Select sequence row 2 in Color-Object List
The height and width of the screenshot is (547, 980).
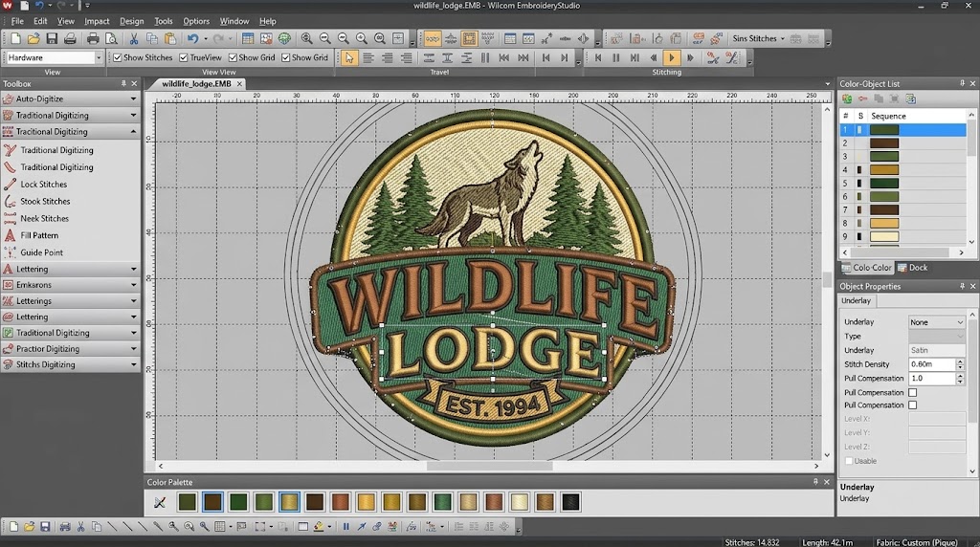click(902, 143)
